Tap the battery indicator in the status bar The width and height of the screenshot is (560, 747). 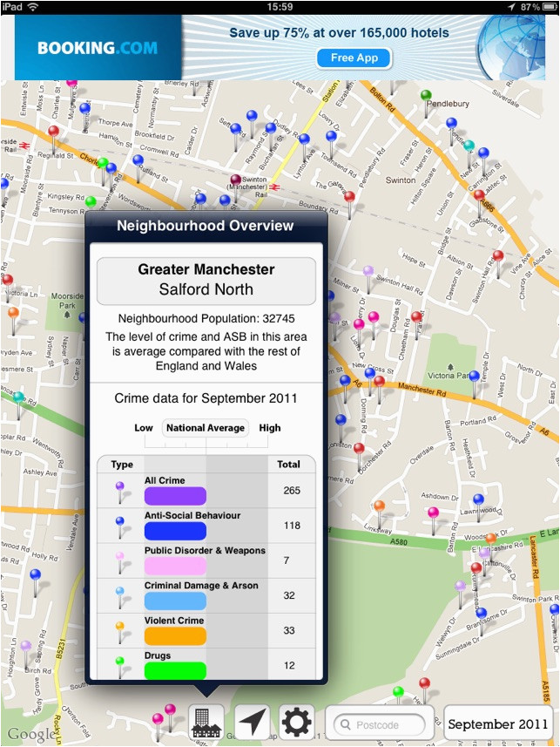(x=548, y=7)
